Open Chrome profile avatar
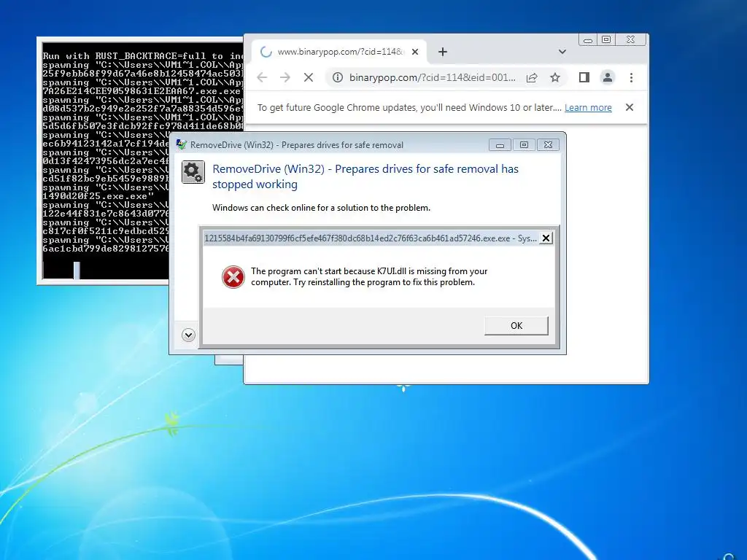Image resolution: width=747 pixels, height=560 pixels. [608, 77]
